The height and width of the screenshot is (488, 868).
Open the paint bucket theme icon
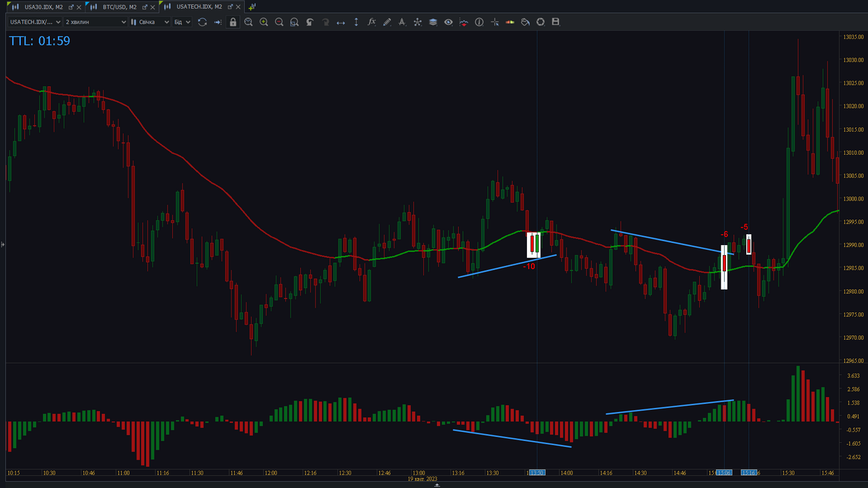click(525, 22)
